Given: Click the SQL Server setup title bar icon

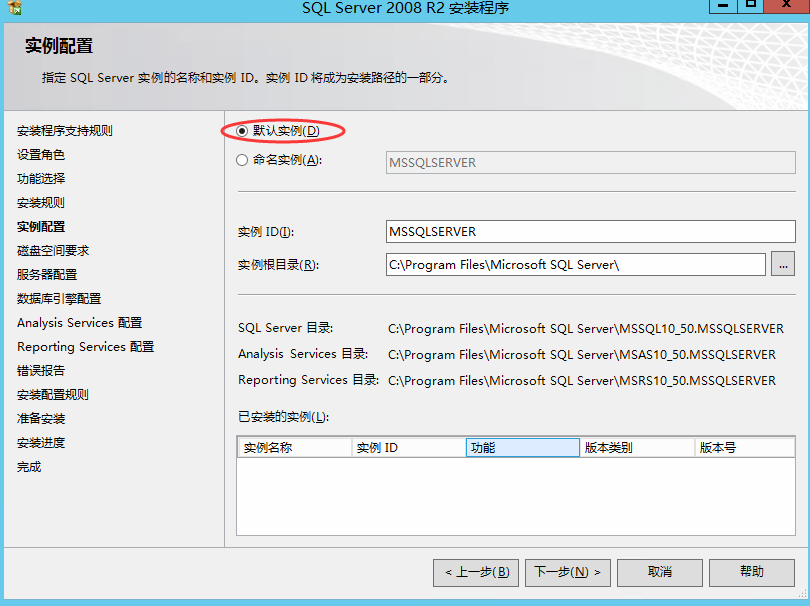Looking at the screenshot, I should pos(15,7).
